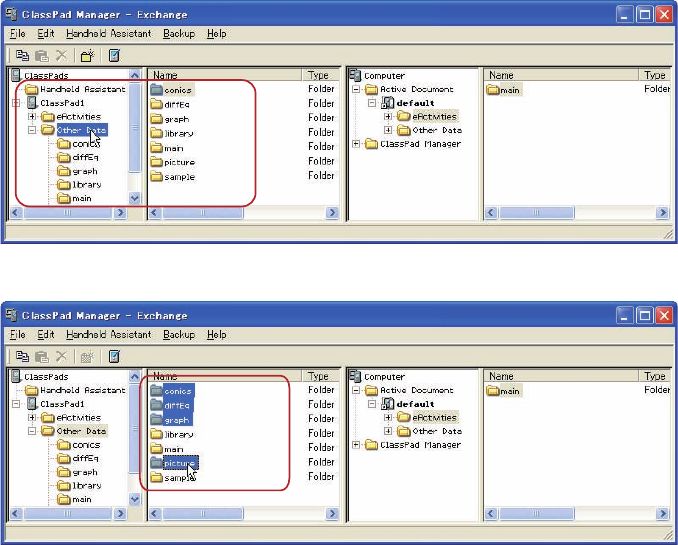Click the Paste icon in bottom window toolbar
Screen dimensions: 678x545
coord(42,356)
